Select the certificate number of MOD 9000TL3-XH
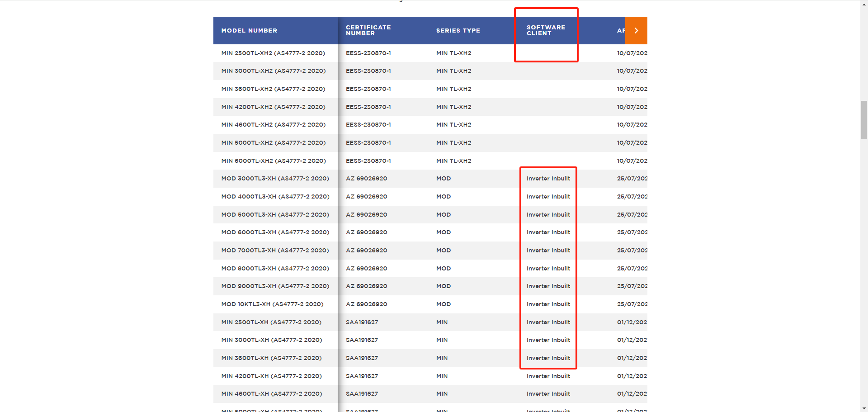 coord(366,286)
